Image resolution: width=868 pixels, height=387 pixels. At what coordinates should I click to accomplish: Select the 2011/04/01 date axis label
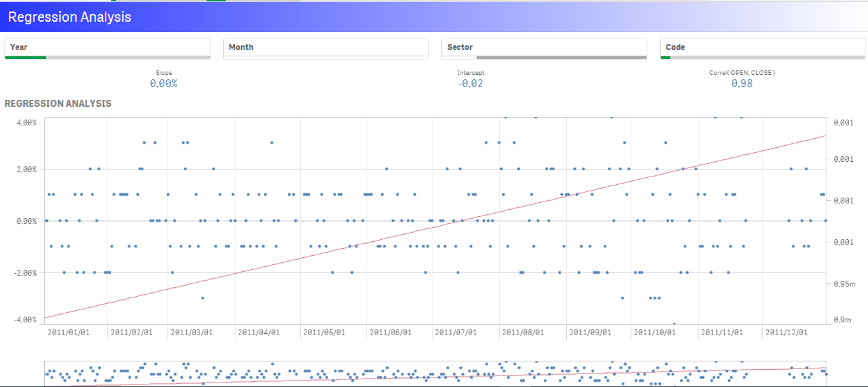pos(258,333)
